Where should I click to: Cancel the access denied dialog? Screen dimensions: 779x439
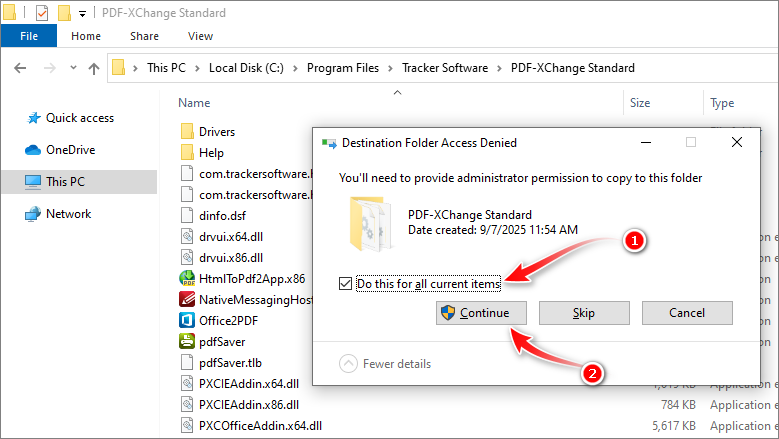tap(687, 313)
